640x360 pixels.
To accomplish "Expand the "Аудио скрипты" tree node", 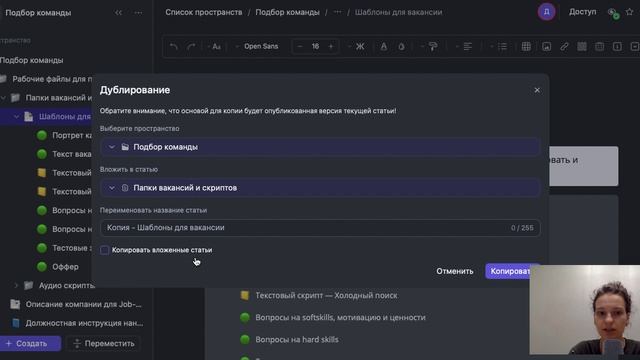I will (16, 285).
